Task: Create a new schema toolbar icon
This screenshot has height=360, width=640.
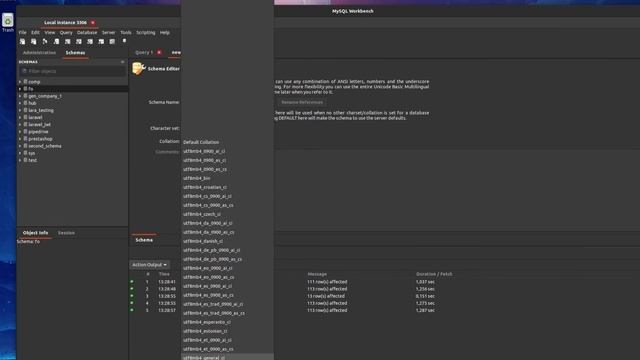Action: (x=56, y=41)
